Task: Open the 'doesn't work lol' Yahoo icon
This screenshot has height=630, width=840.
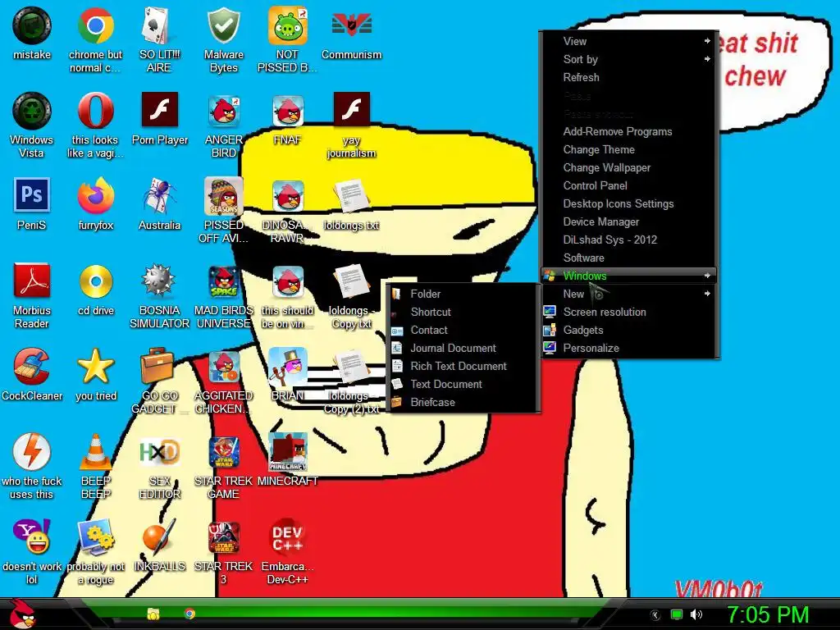Action: click(x=32, y=536)
